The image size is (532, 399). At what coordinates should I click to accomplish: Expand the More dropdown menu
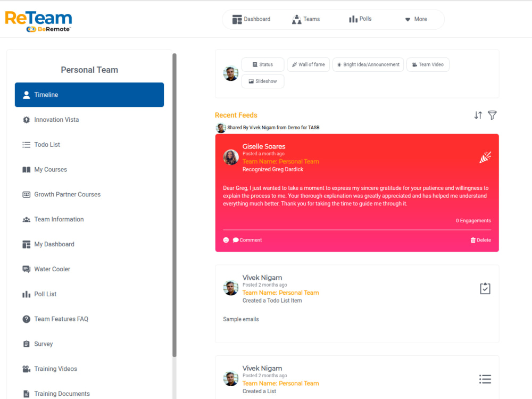click(416, 19)
